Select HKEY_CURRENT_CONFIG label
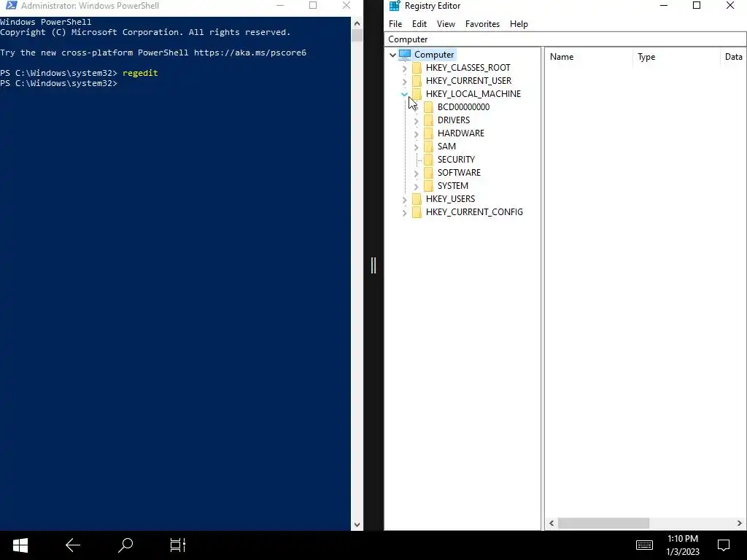Image resolution: width=747 pixels, height=560 pixels. click(474, 212)
